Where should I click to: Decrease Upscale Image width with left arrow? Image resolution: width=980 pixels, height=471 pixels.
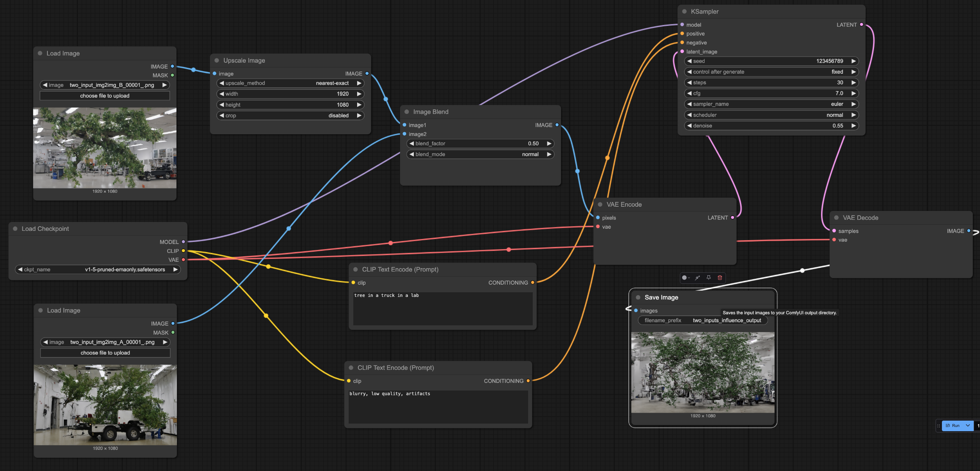coord(222,94)
